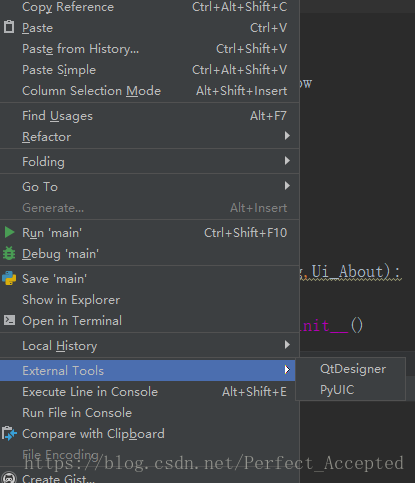Click the purple __init__ code text in editor
The height and width of the screenshot is (483, 415).
tap(324, 326)
